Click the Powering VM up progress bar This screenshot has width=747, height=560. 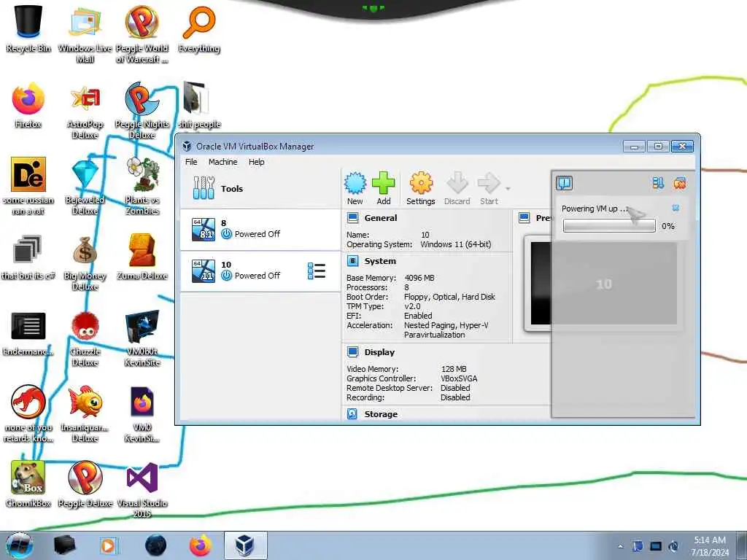609,226
